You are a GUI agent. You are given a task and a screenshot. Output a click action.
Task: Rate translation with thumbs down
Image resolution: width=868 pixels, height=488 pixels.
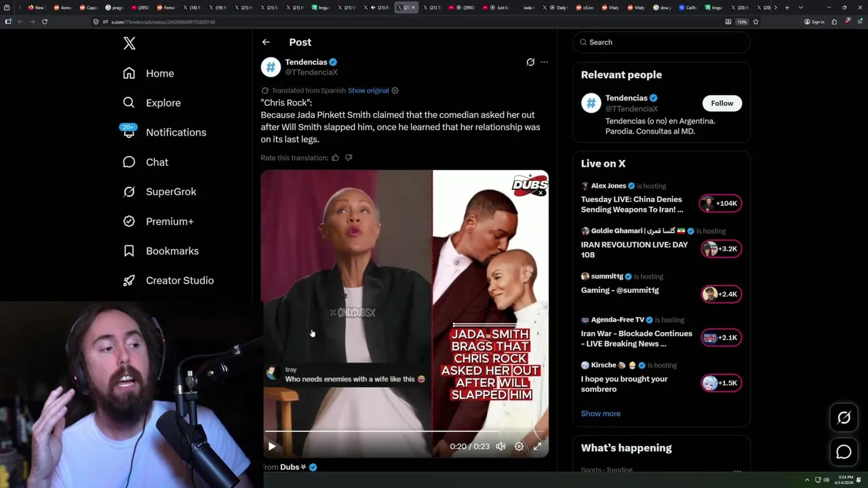coord(349,157)
